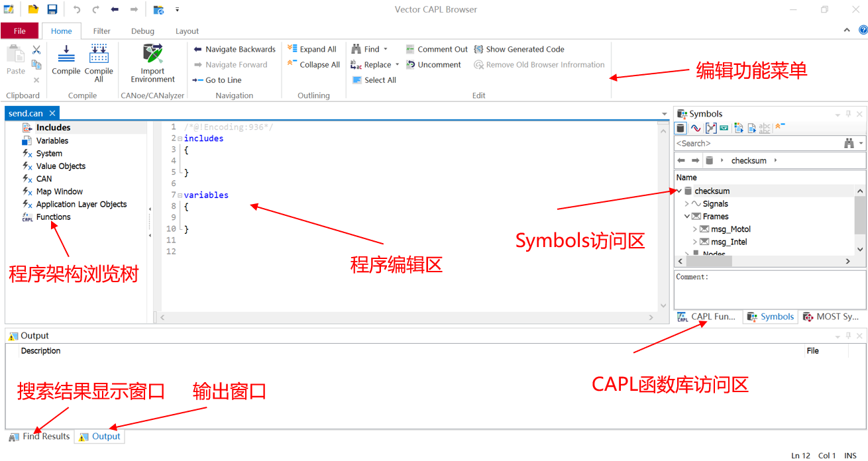
Task: Click the Undo arrow in quick access toolbar
Action: point(77,9)
